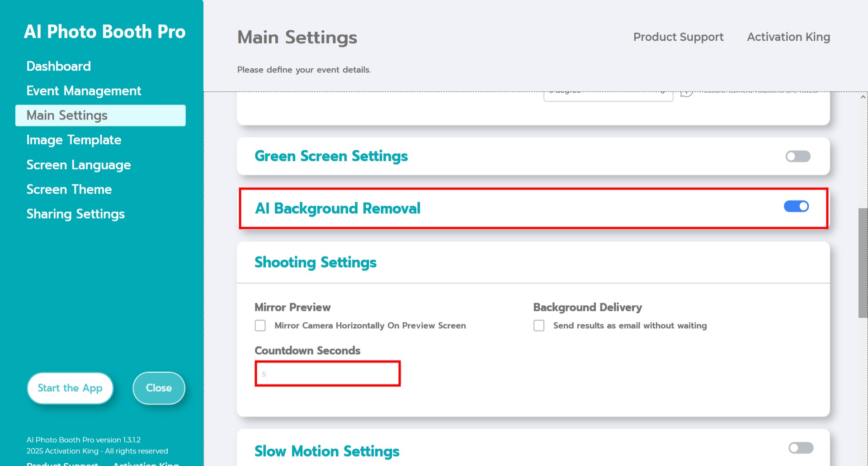Navigate to Screen Language
868x466 pixels.
pos(79,165)
